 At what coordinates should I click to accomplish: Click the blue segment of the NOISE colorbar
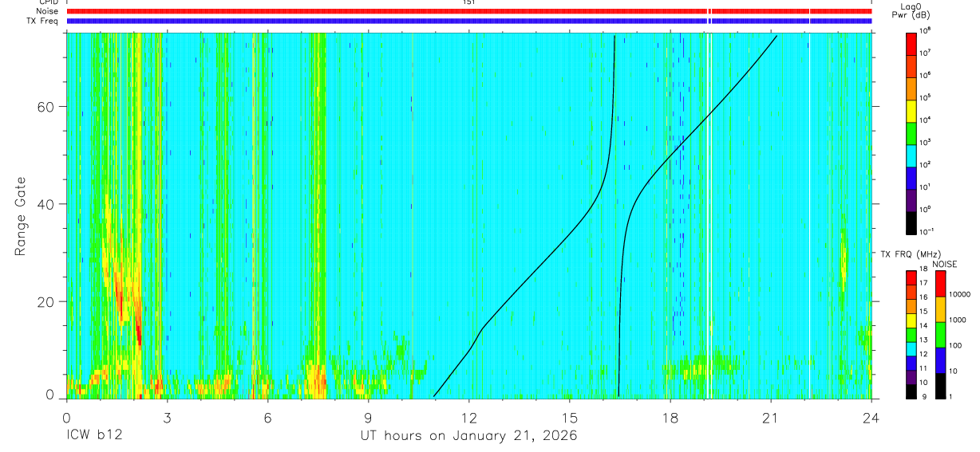coord(941,360)
